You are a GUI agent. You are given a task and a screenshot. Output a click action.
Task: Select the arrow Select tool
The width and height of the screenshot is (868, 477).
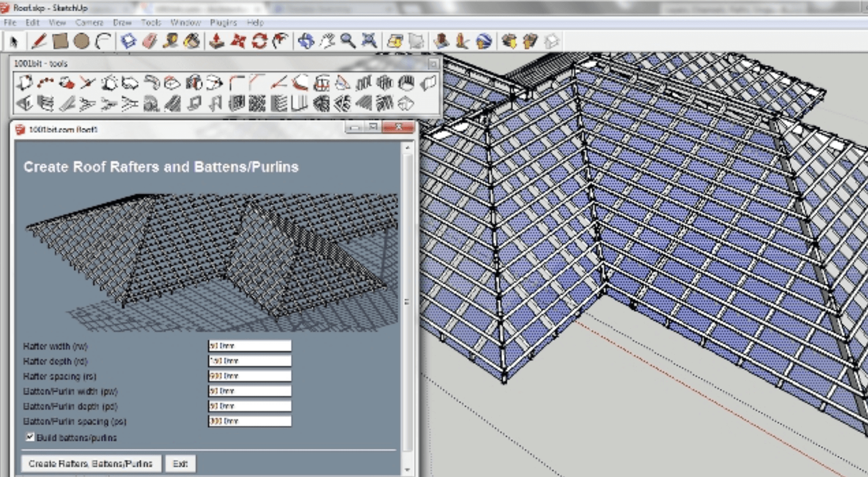(x=14, y=41)
